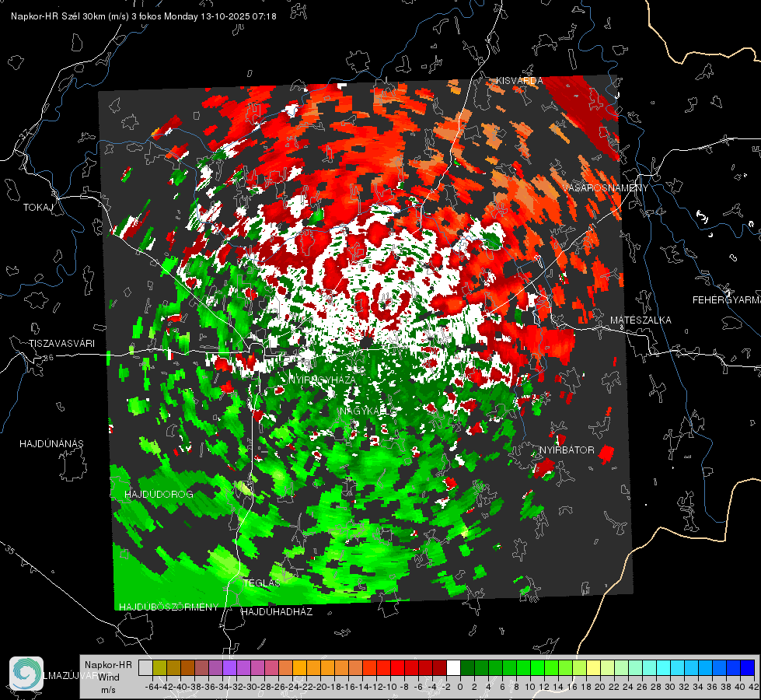The width and height of the screenshot is (761, 700).
Task: Pick the dark blue 42 m/s swatch
Action: [748, 667]
